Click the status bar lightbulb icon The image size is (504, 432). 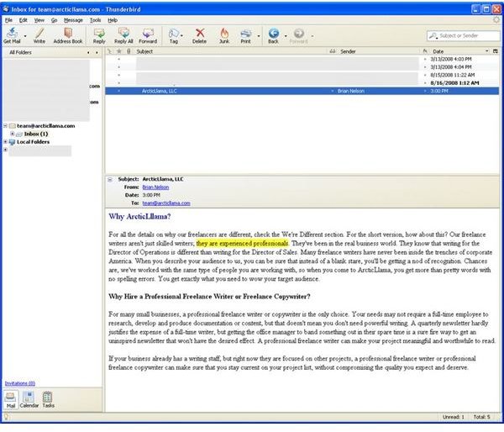point(6,417)
